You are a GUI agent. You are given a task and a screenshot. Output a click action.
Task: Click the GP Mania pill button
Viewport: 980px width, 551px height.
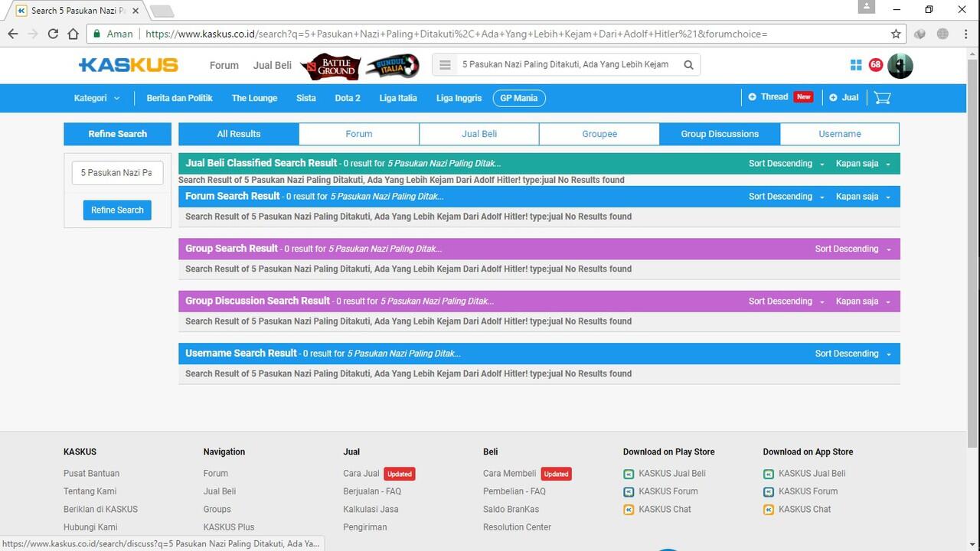tap(519, 98)
